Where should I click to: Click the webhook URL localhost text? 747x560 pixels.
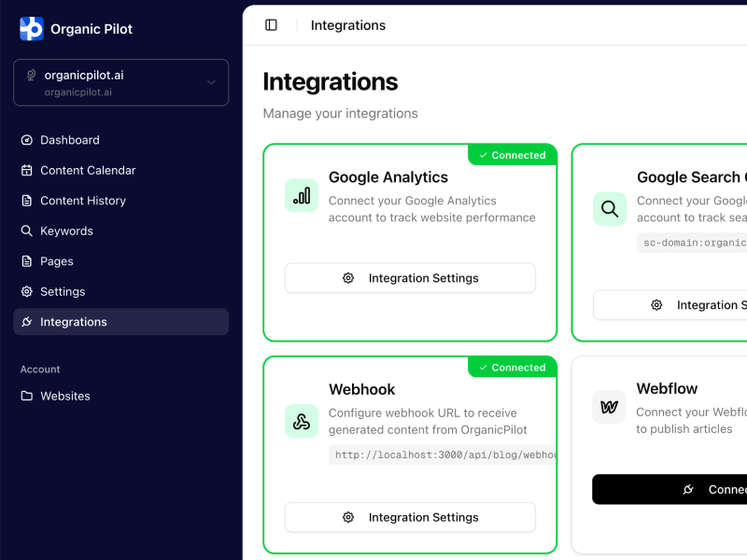(x=444, y=455)
